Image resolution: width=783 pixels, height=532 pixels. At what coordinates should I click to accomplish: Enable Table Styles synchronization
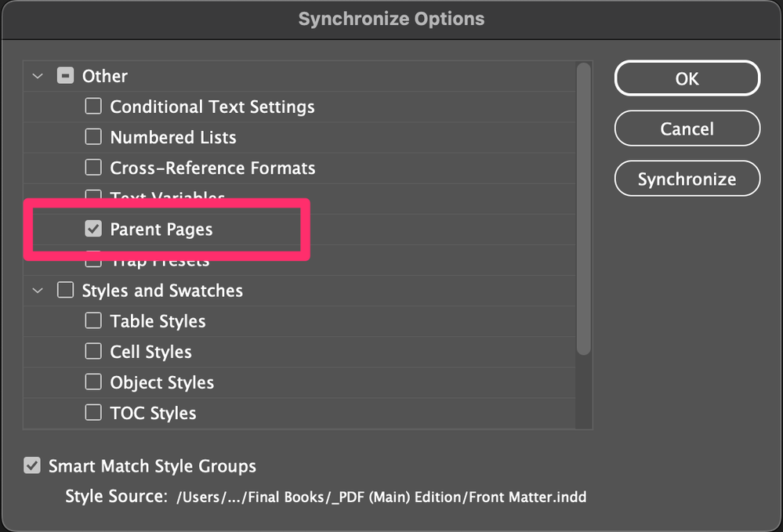(x=93, y=321)
